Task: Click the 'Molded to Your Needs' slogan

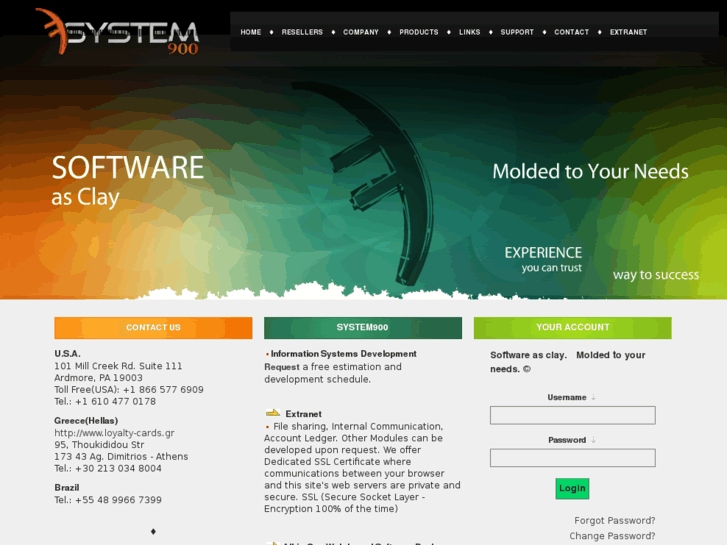Action: point(590,172)
